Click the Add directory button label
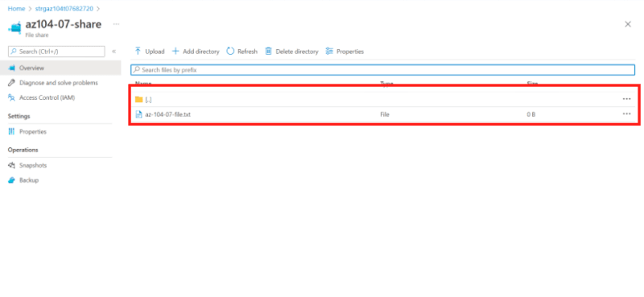This screenshot has height=297, width=644. tap(201, 52)
